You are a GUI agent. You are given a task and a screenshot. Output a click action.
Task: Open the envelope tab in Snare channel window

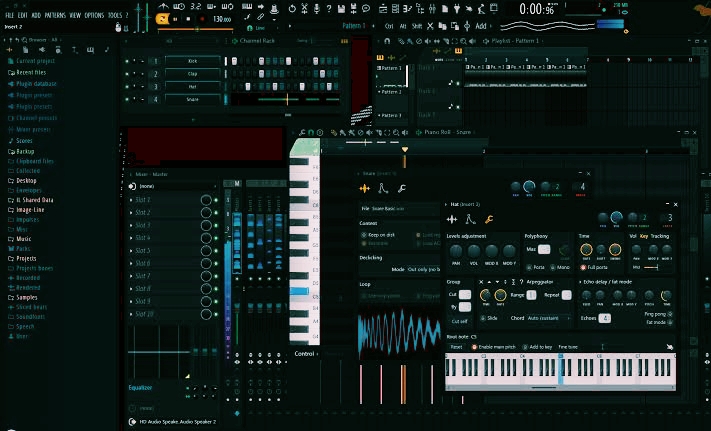[383, 188]
